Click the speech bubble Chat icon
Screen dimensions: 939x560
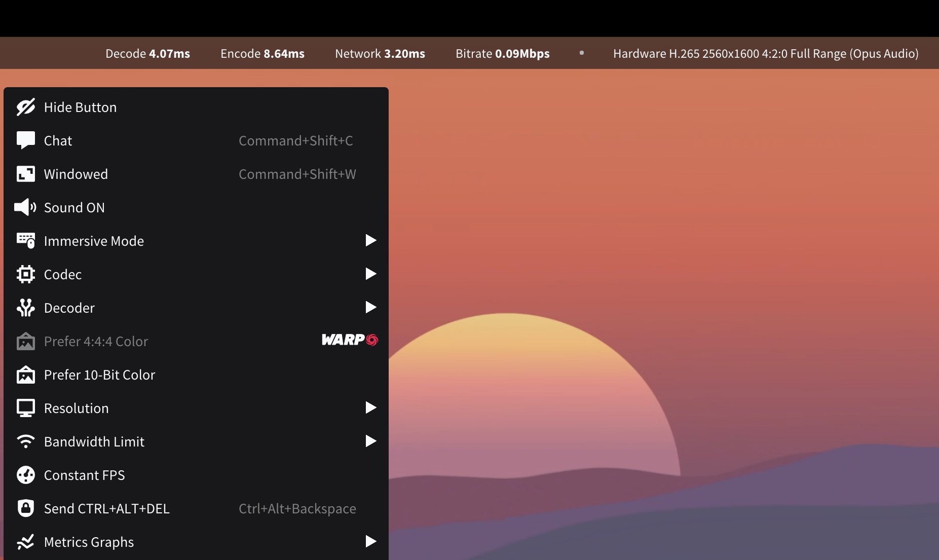point(26,140)
